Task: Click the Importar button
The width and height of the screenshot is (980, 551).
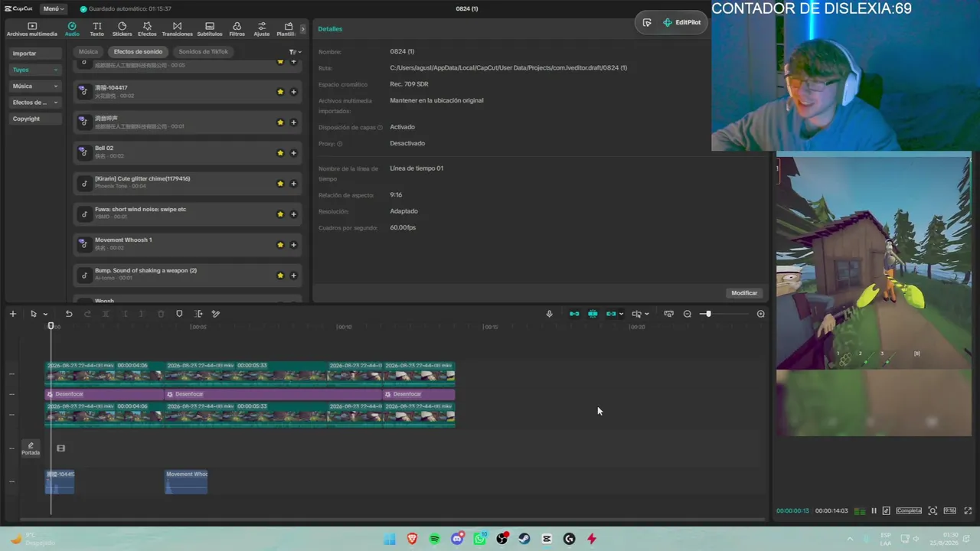Action: pos(35,54)
